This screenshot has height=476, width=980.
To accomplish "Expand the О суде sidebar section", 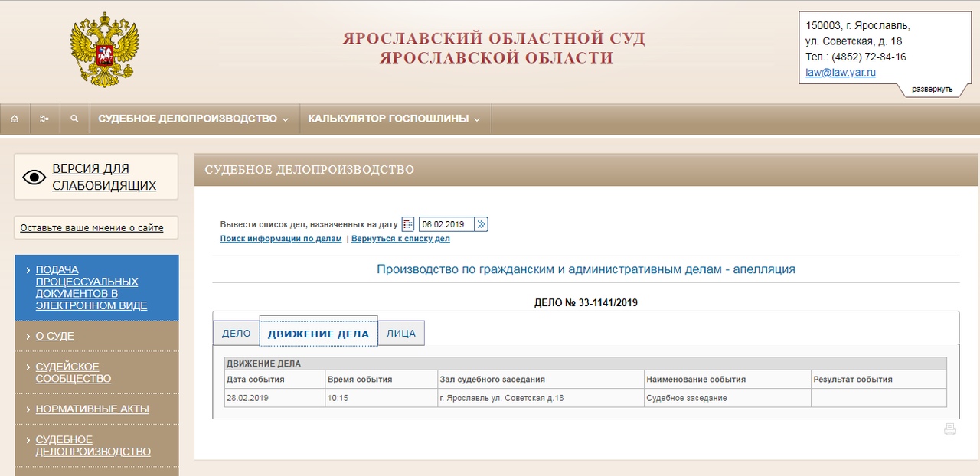I will pyautogui.click(x=55, y=336).
